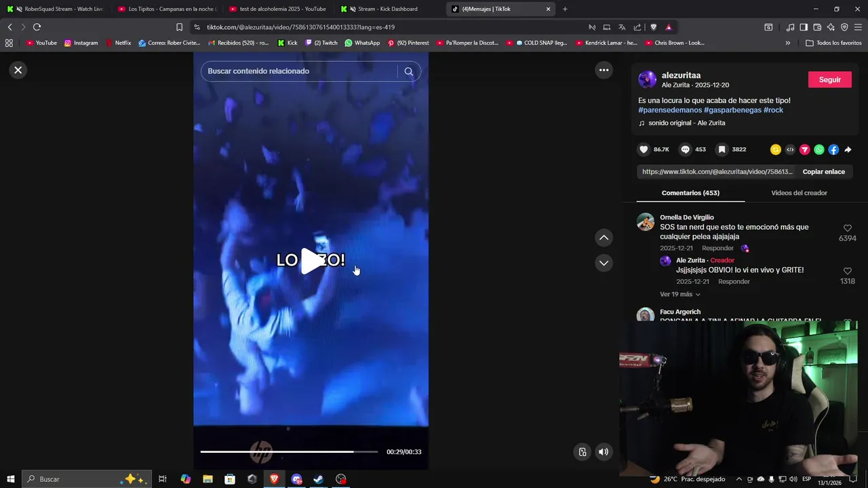Open the three-dot more options menu on video

[604, 70]
